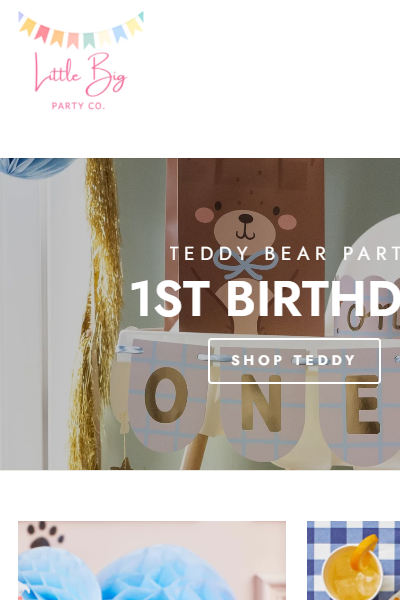Click the pink PARTY CO. text

78,106
